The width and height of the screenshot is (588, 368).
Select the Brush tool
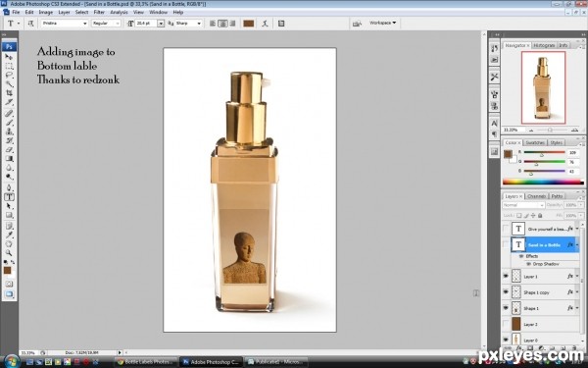pyautogui.click(x=9, y=123)
